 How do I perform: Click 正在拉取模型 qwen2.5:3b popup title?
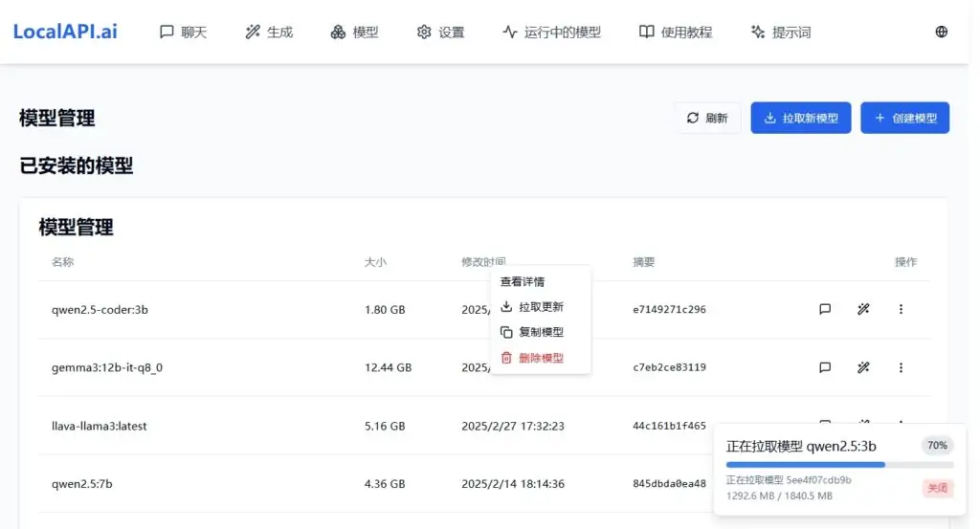(801, 446)
